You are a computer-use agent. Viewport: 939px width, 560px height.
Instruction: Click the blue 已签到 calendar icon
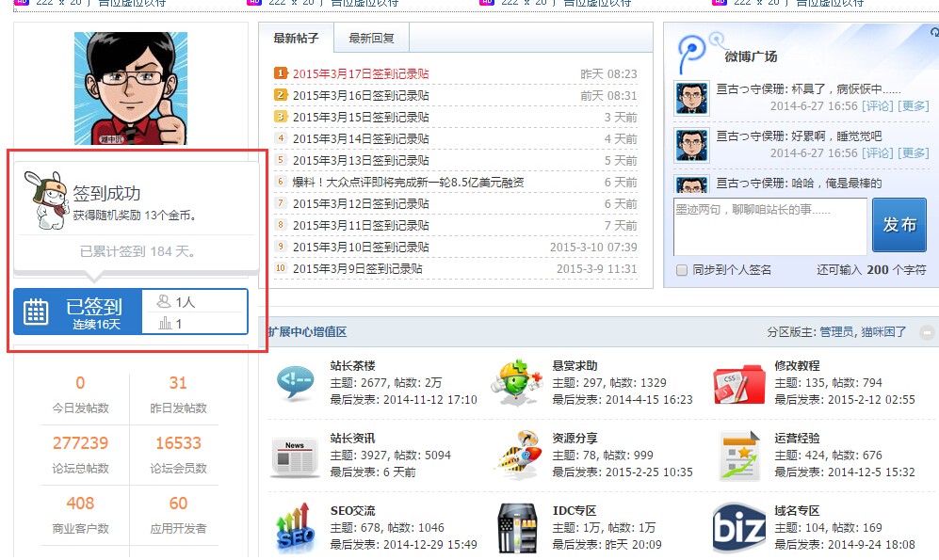(x=38, y=311)
